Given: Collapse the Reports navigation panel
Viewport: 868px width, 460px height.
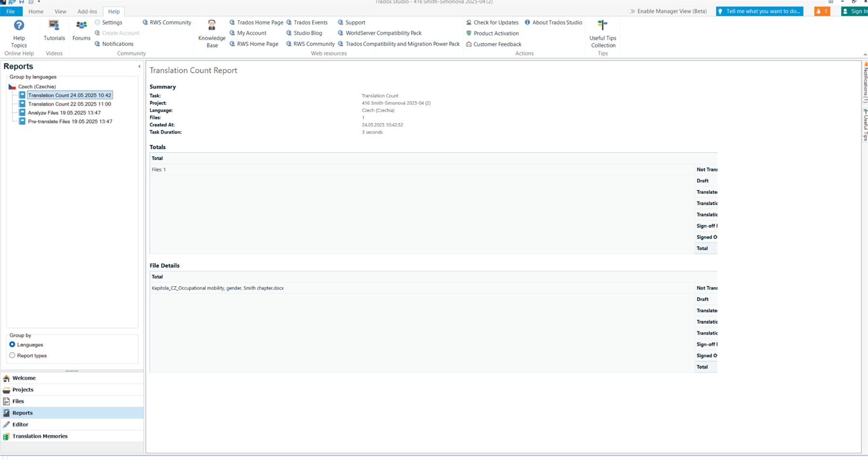Looking at the screenshot, I should coord(139,67).
